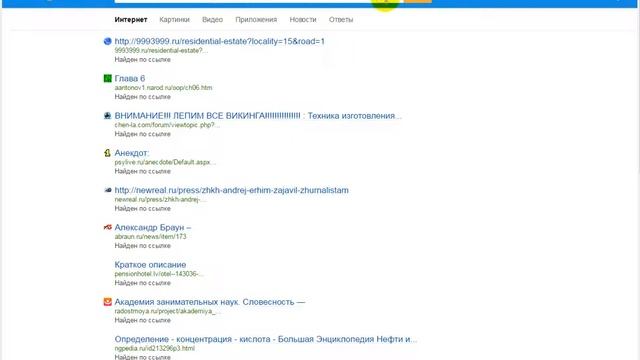
Task: Open the Академия занимательных наук. Словесность result
Action: [x=210, y=302]
